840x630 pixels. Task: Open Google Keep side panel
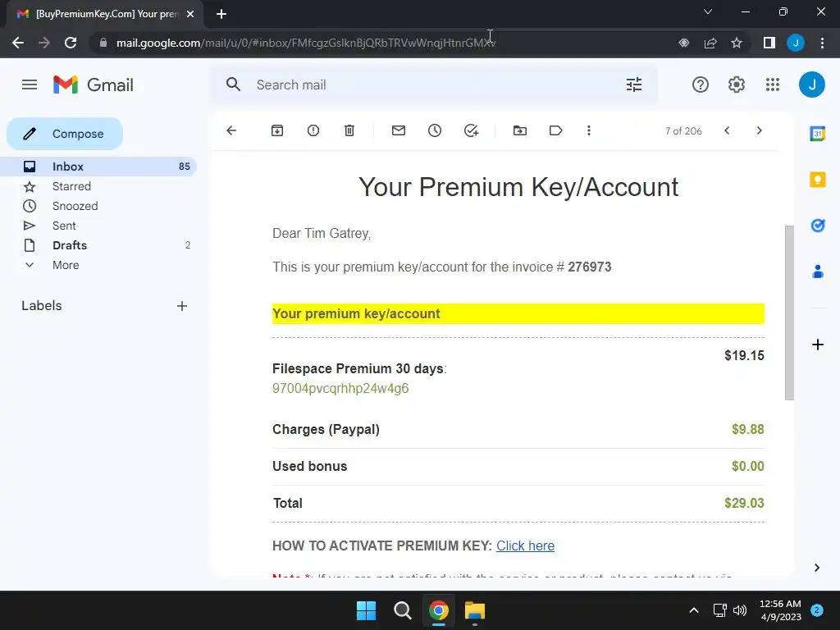pyautogui.click(x=818, y=180)
